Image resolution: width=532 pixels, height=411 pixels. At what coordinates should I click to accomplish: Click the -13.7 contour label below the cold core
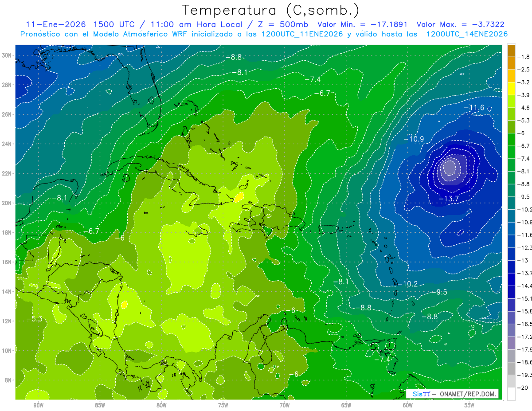[x=449, y=199]
